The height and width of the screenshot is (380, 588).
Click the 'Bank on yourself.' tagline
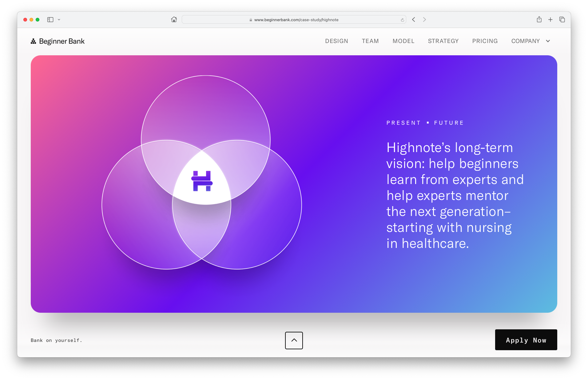(56, 340)
